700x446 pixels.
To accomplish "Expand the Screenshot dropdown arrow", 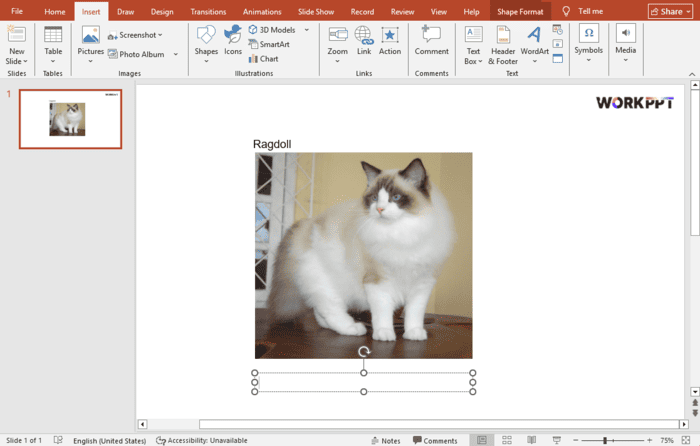I will pos(160,35).
